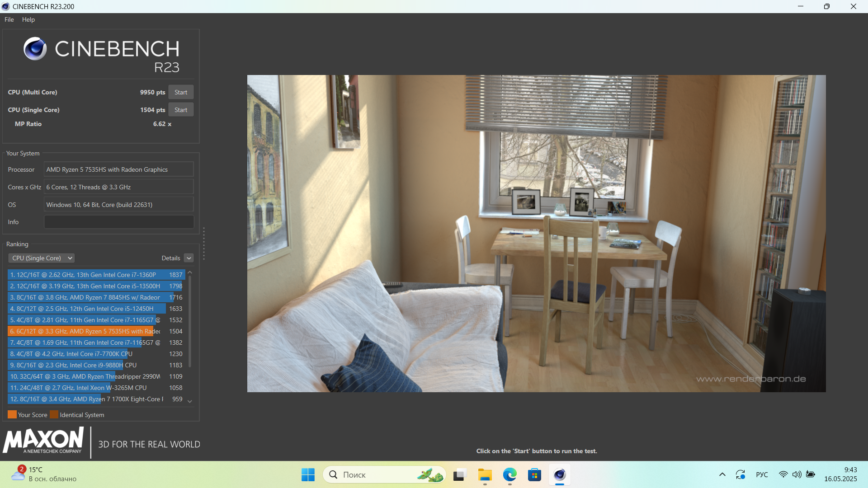Image resolution: width=868 pixels, height=488 pixels.
Task: Click the ranking list scrollbar thumb
Action: click(190, 321)
